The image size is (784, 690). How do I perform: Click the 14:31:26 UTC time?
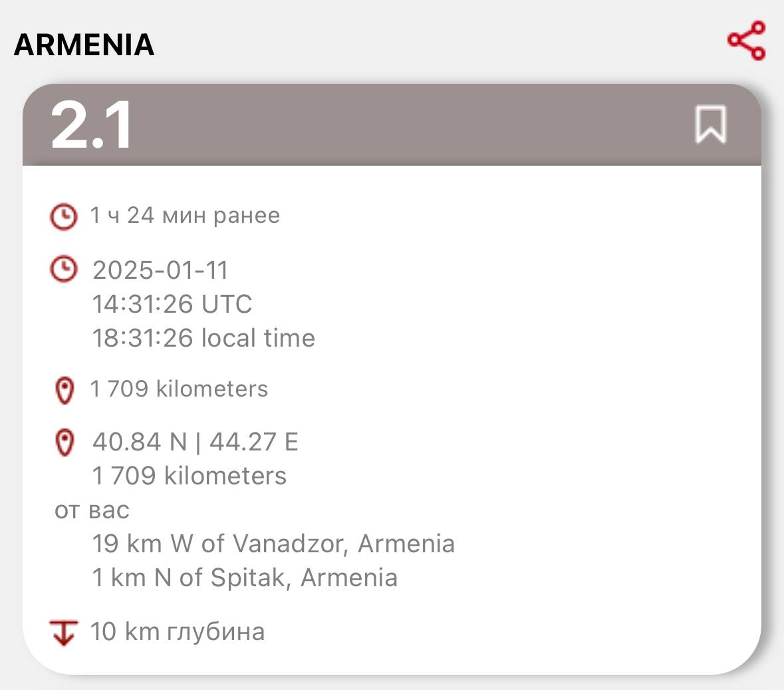point(172,304)
